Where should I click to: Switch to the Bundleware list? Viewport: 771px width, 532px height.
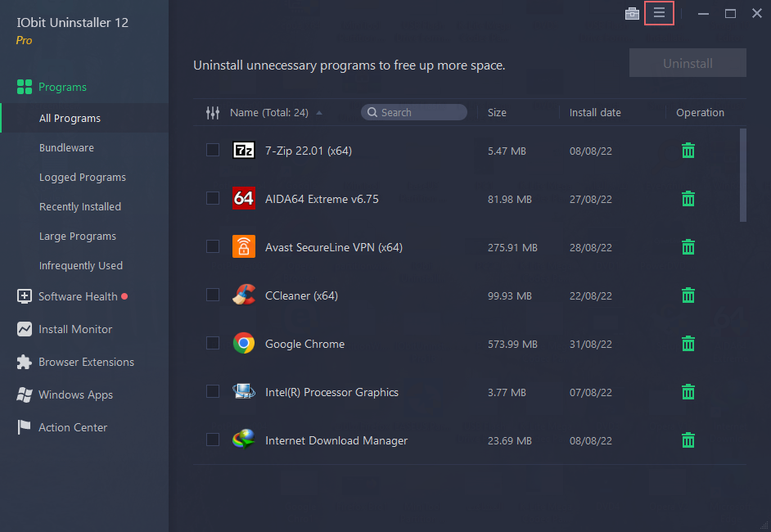coord(66,147)
